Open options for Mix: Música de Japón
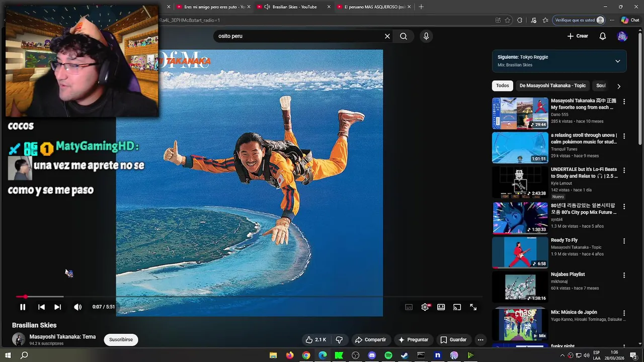The height and width of the screenshot is (362, 644). [x=624, y=313]
